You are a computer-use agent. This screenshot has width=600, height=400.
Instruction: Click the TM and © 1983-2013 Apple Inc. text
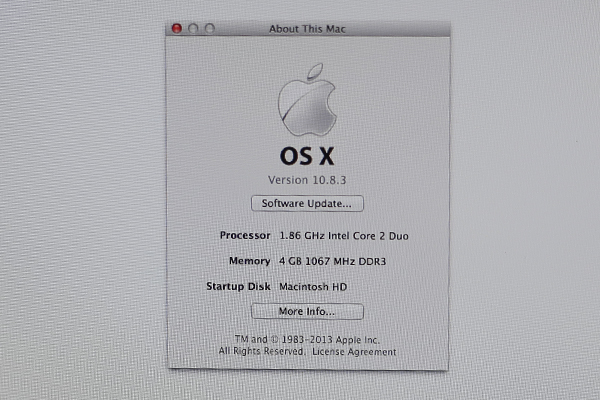(307, 340)
